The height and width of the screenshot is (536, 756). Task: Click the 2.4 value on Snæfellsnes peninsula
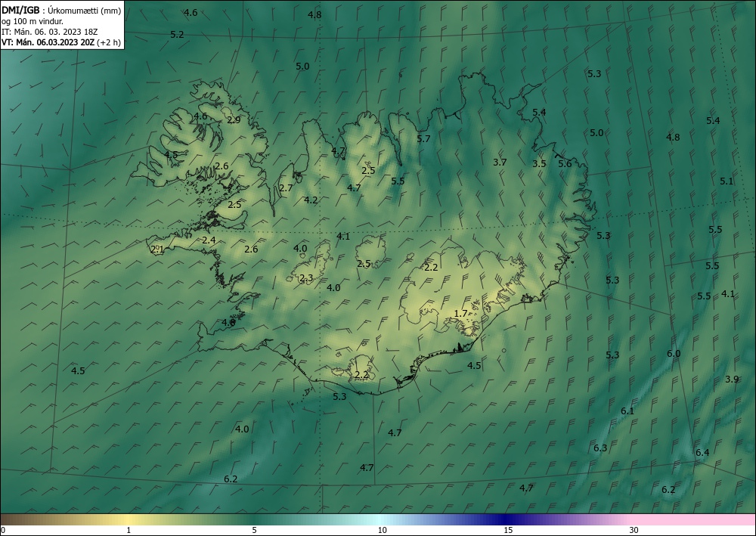(x=209, y=240)
